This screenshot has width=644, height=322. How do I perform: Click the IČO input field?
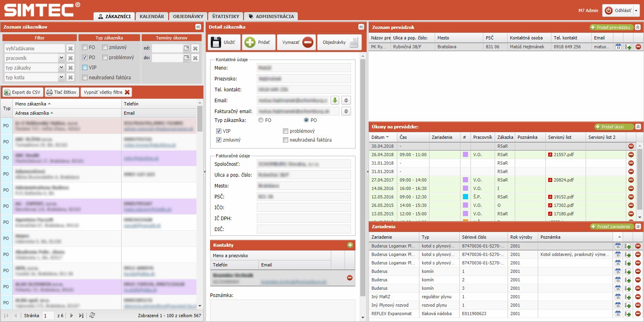tap(304, 208)
